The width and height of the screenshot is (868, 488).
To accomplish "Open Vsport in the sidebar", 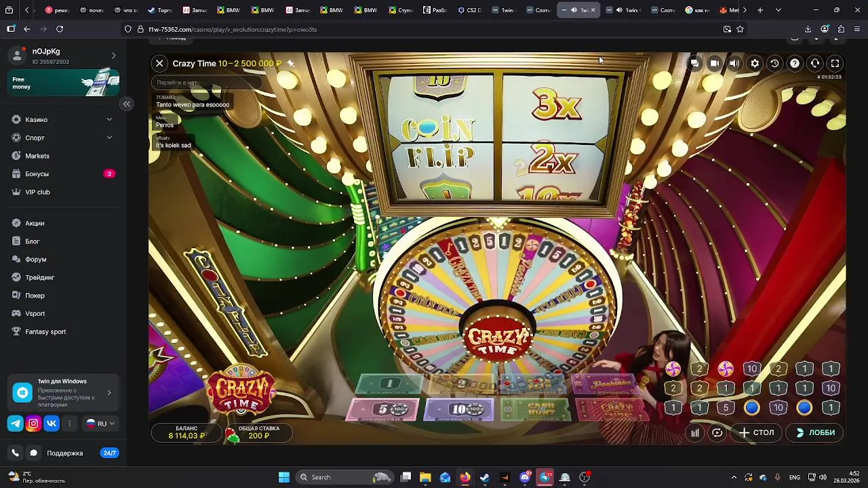I will point(63,313).
